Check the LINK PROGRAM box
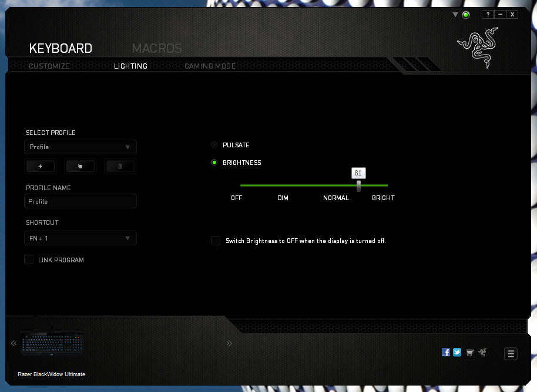Image resolution: width=537 pixels, height=392 pixels. coord(29,259)
